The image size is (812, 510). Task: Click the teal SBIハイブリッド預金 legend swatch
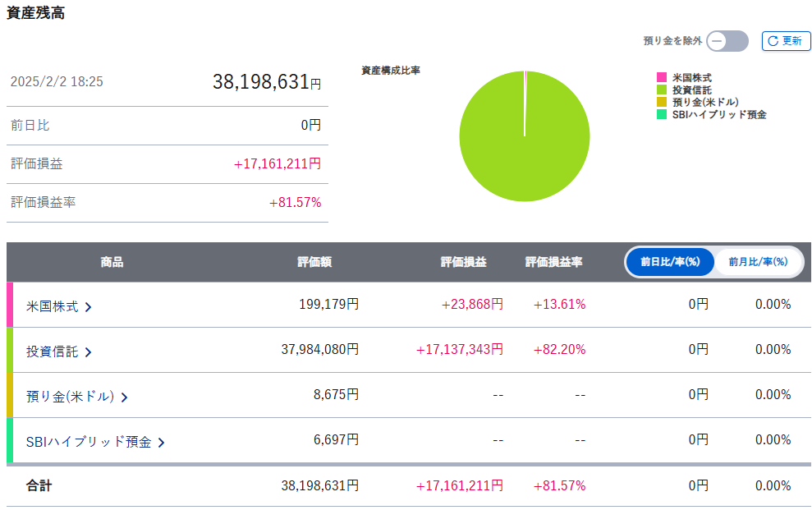coord(662,115)
